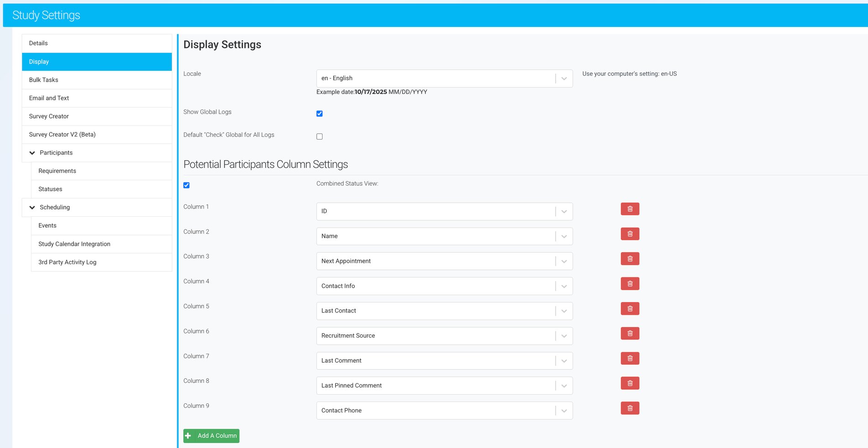Open Column 8 Last Pinned Comment dropdown
This screenshot has width=868, height=448.
tap(444, 385)
